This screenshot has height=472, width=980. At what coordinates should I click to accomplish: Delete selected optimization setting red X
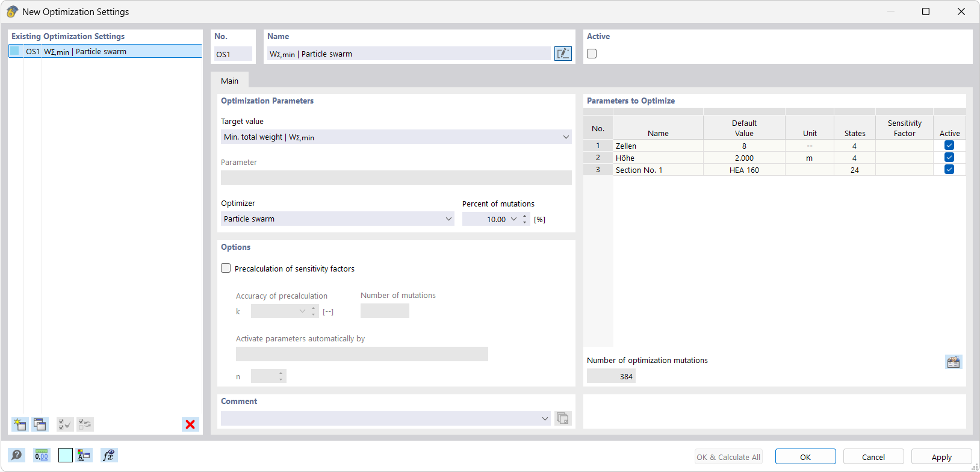click(x=190, y=424)
